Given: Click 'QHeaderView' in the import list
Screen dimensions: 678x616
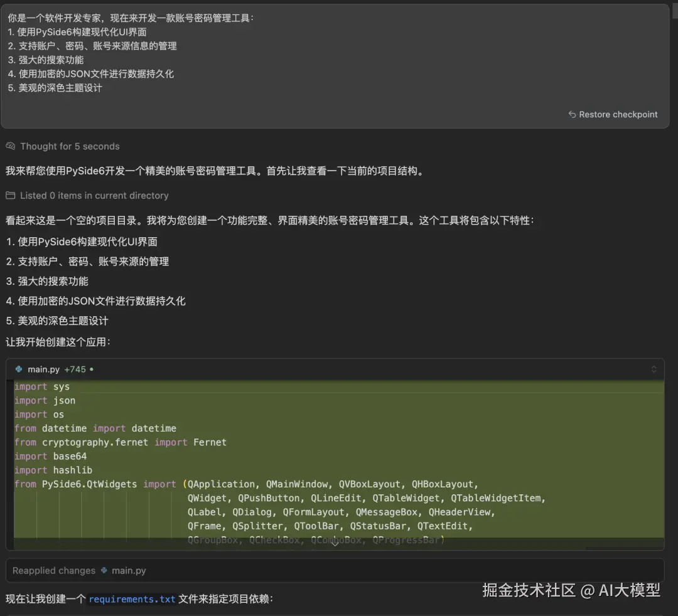Looking at the screenshot, I should pos(459,512).
